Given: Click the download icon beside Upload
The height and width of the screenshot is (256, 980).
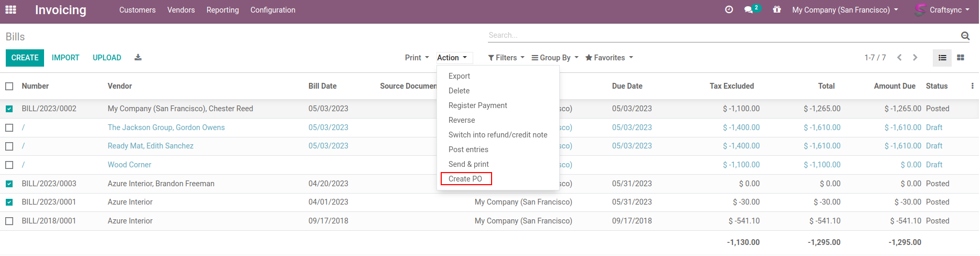Looking at the screenshot, I should [x=138, y=58].
